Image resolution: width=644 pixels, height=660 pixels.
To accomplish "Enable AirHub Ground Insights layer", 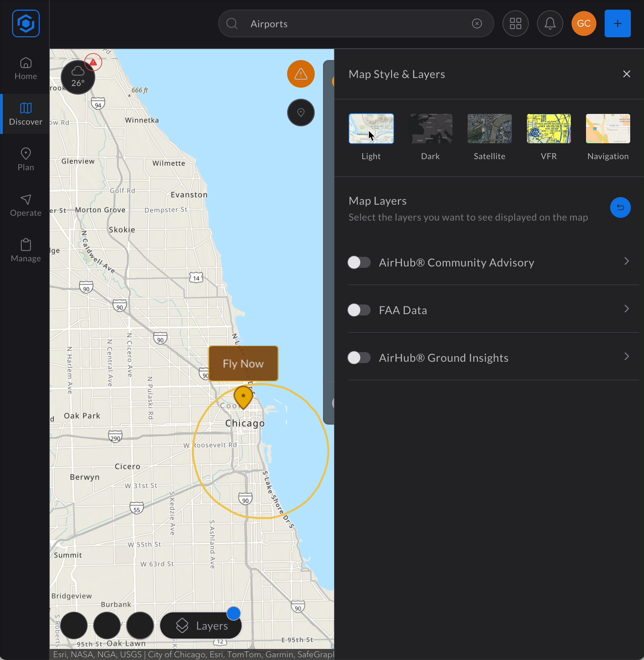I will click(359, 358).
